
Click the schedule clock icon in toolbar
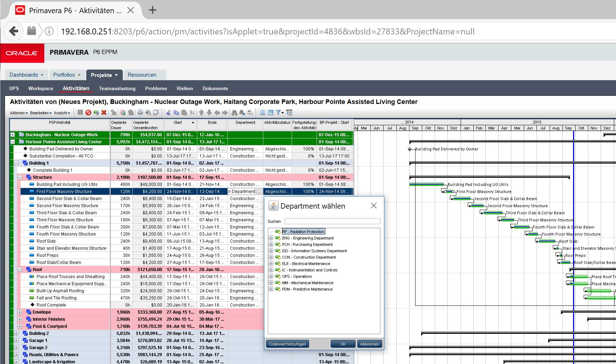point(123,112)
